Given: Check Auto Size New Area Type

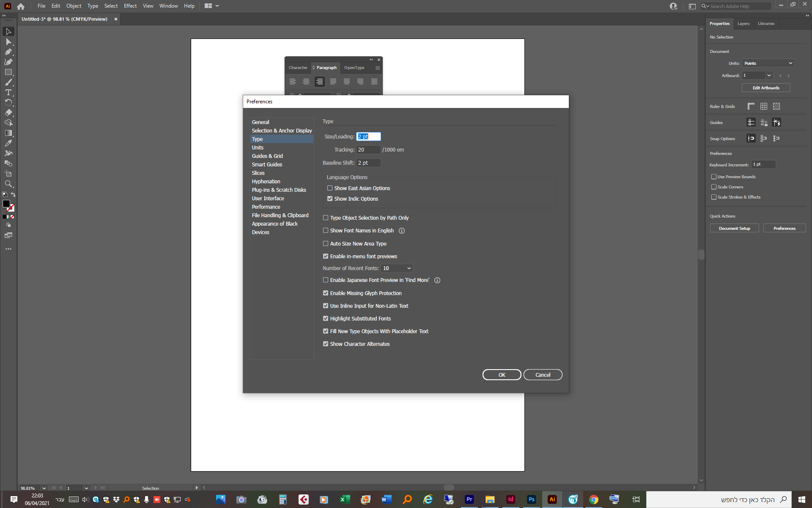Looking at the screenshot, I should pyautogui.click(x=326, y=243).
